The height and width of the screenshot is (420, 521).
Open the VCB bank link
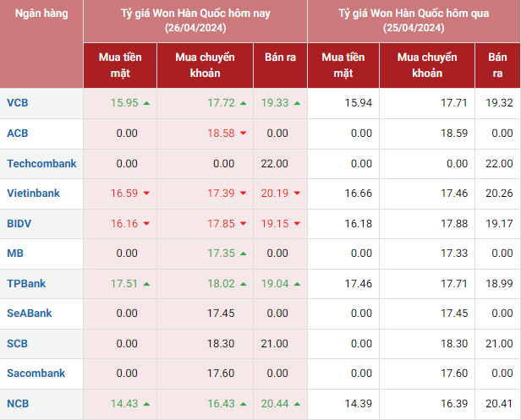point(17,103)
